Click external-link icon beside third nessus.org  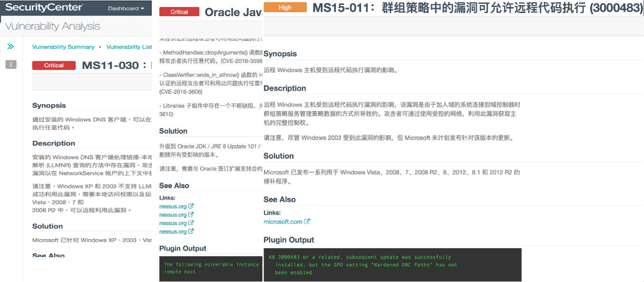191,223
